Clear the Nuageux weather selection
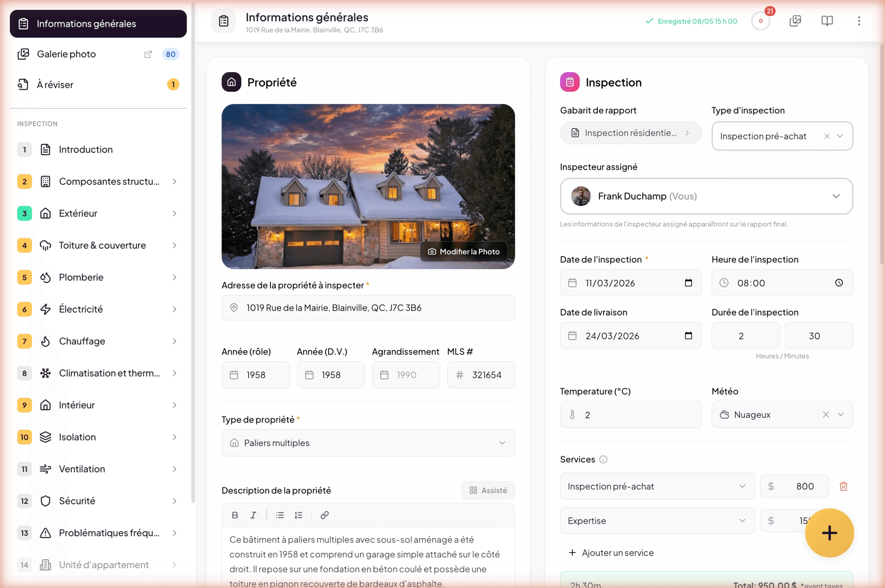This screenshot has height=588, width=885. tap(826, 414)
